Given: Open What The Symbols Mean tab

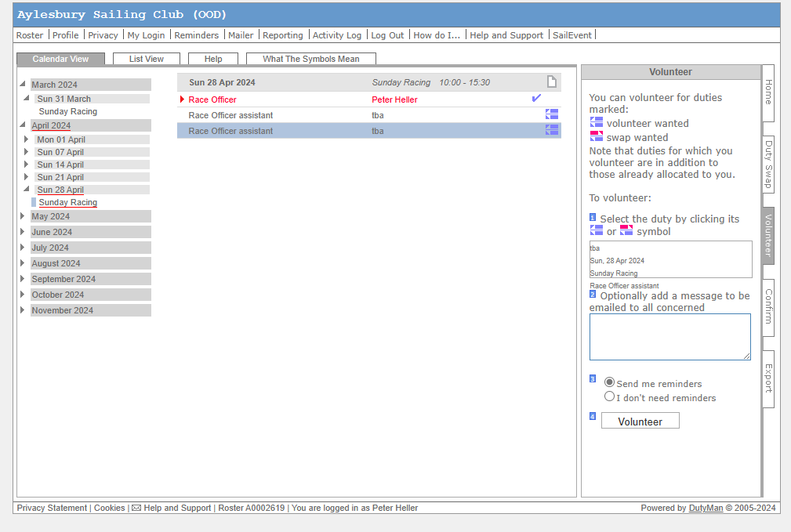Looking at the screenshot, I should coord(310,59).
